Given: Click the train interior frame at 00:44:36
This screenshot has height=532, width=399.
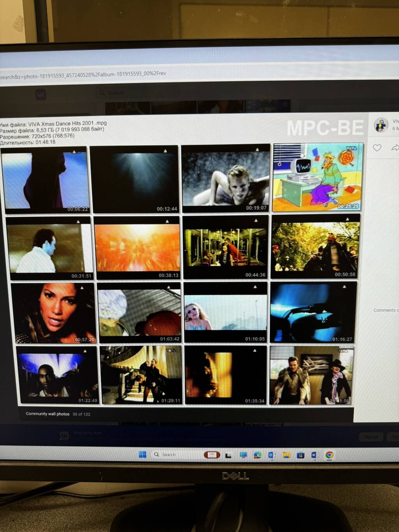Looking at the screenshot, I should pos(226,247).
